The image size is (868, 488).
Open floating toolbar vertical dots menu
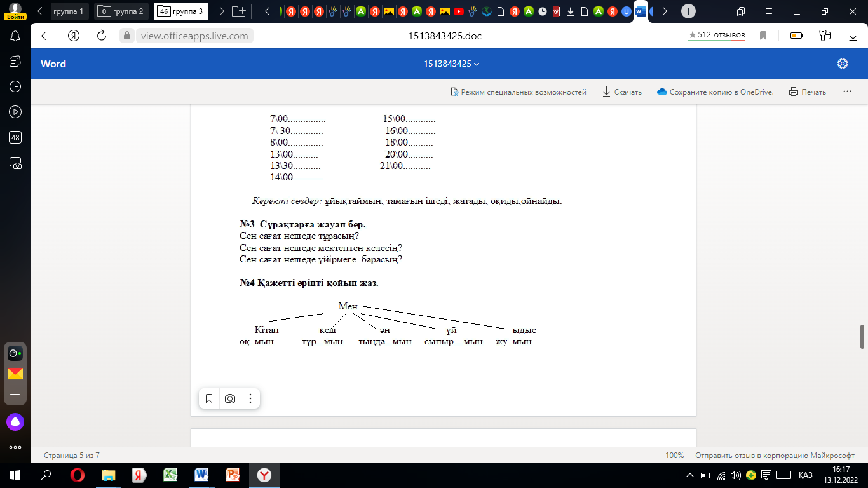pyautogui.click(x=250, y=399)
